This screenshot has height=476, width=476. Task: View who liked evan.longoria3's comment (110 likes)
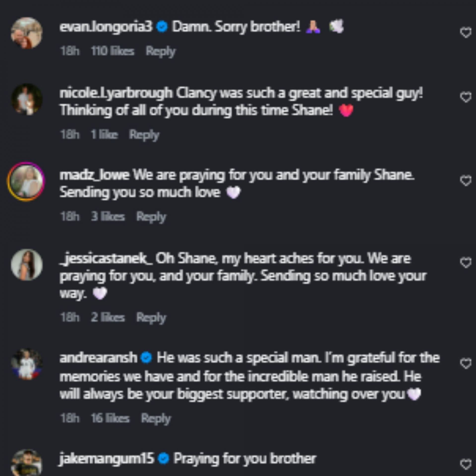pos(113,51)
